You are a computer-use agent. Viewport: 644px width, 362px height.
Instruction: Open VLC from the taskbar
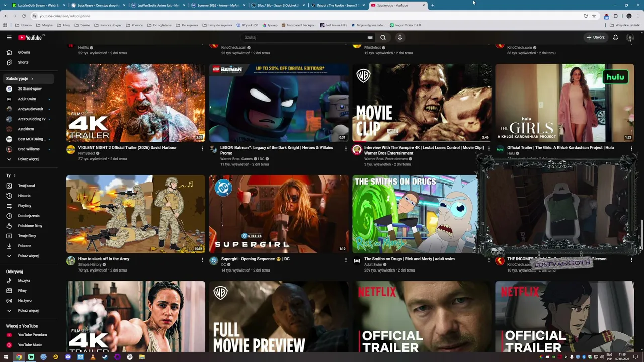tap(93, 357)
